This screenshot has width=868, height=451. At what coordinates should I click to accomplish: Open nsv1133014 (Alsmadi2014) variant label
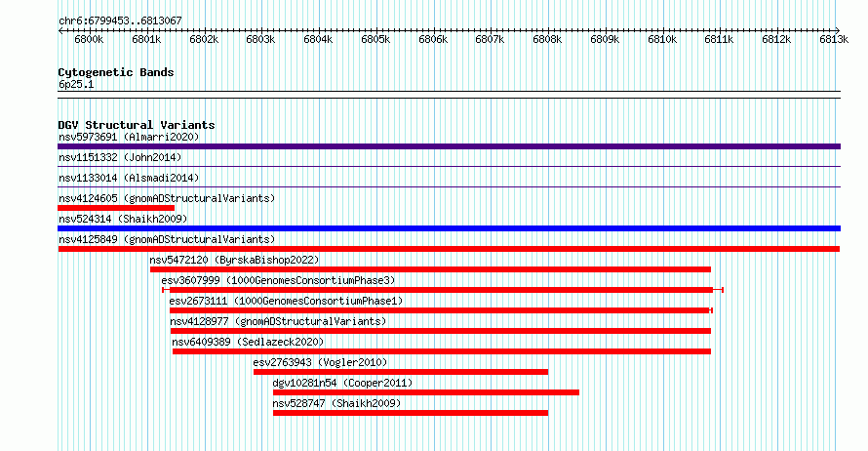(x=129, y=178)
